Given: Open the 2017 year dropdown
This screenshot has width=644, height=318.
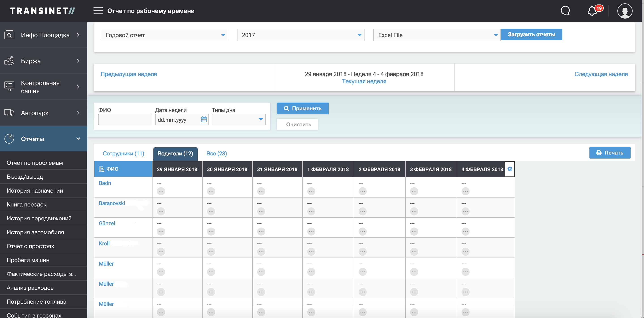Looking at the screenshot, I should pyautogui.click(x=300, y=35).
